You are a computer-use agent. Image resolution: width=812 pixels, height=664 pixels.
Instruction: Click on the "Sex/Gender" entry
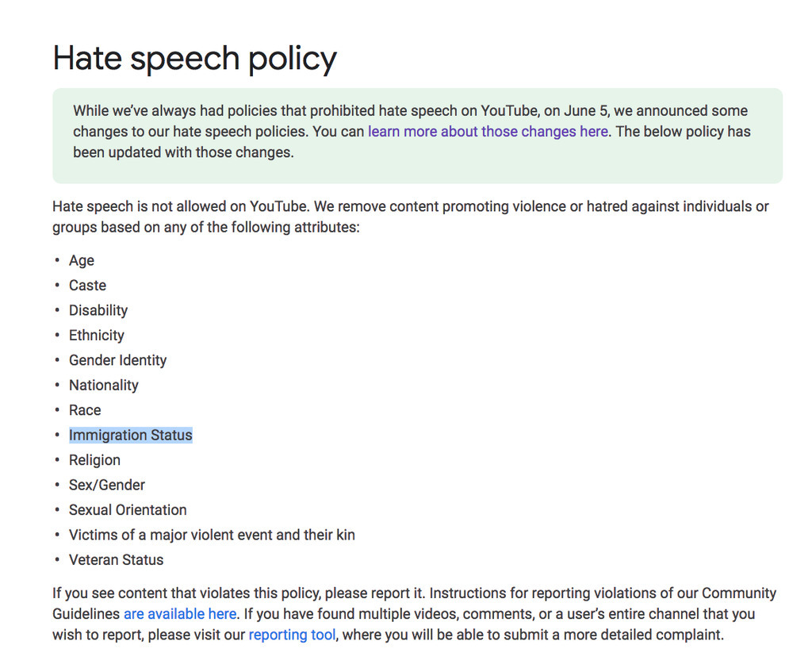click(107, 486)
